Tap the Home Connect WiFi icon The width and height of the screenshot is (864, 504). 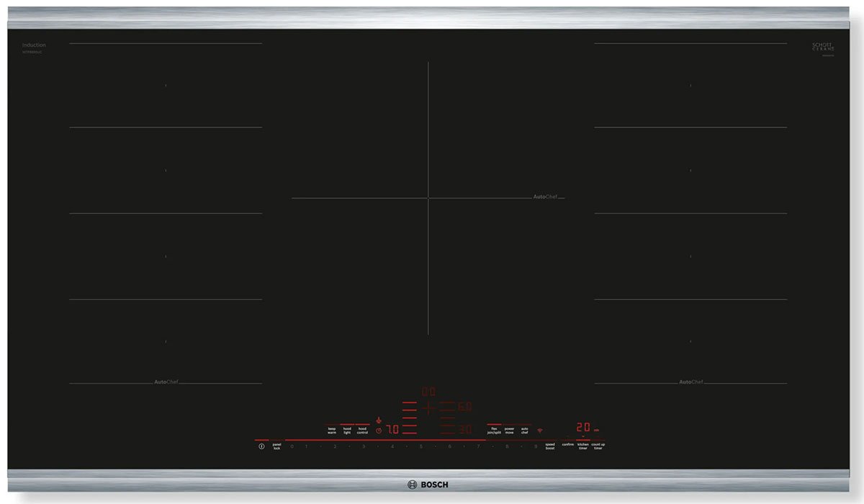click(539, 431)
